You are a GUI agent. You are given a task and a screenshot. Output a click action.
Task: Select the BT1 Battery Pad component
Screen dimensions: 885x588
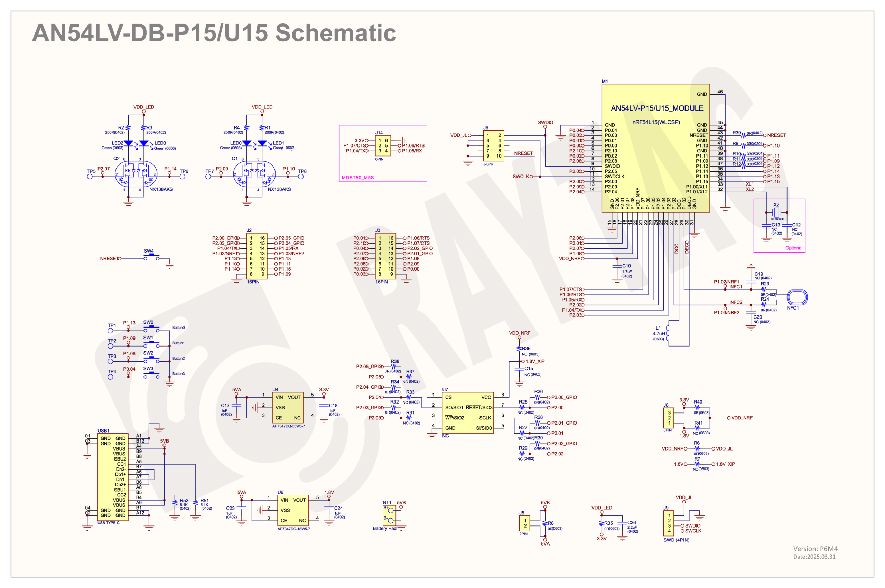click(389, 515)
